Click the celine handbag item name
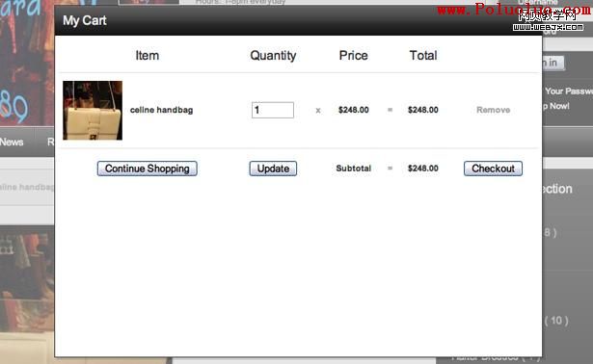This screenshot has height=364, width=593. point(161,110)
